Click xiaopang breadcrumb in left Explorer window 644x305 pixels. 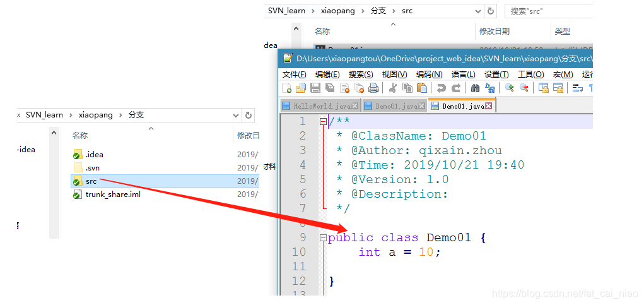pos(95,115)
